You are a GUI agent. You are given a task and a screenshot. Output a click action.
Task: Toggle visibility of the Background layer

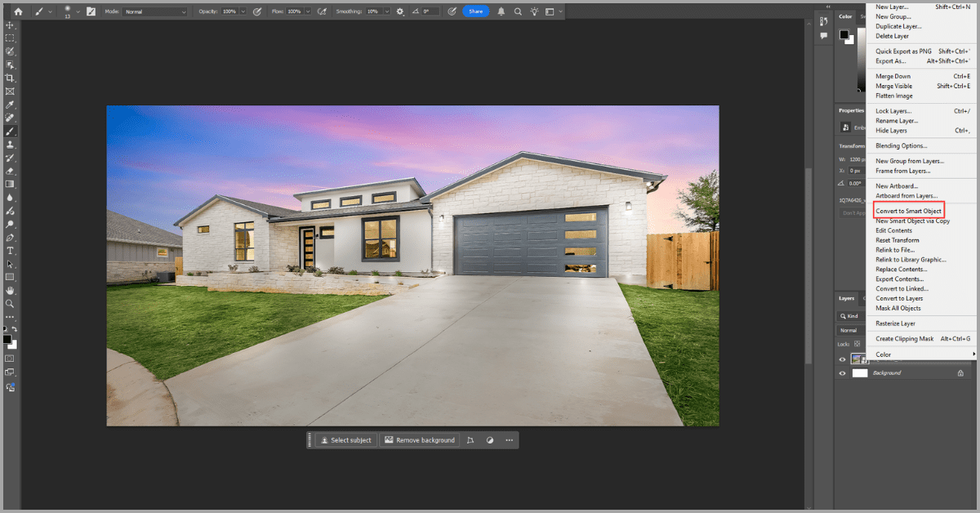coord(842,372)
